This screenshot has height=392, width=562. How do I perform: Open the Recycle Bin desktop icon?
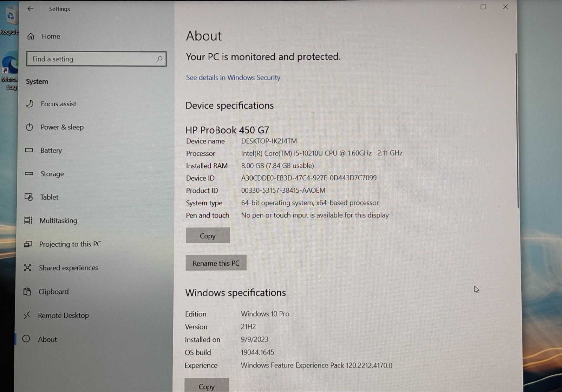[9, 20]
